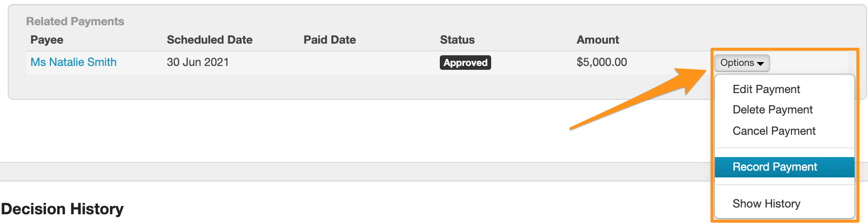This screenshot has height=223, width=868.
Task: Open the Ms Natalie Smith payee link
Action: 74,62
